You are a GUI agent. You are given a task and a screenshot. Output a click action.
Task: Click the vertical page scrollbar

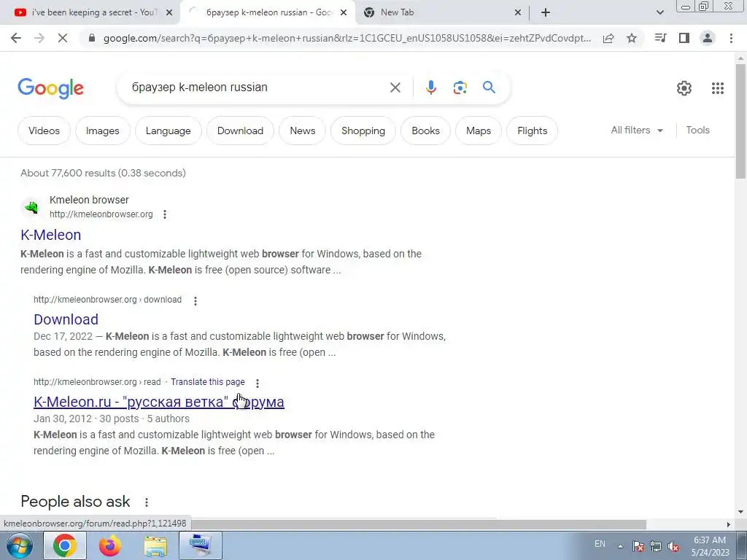(x=740, y=122)
